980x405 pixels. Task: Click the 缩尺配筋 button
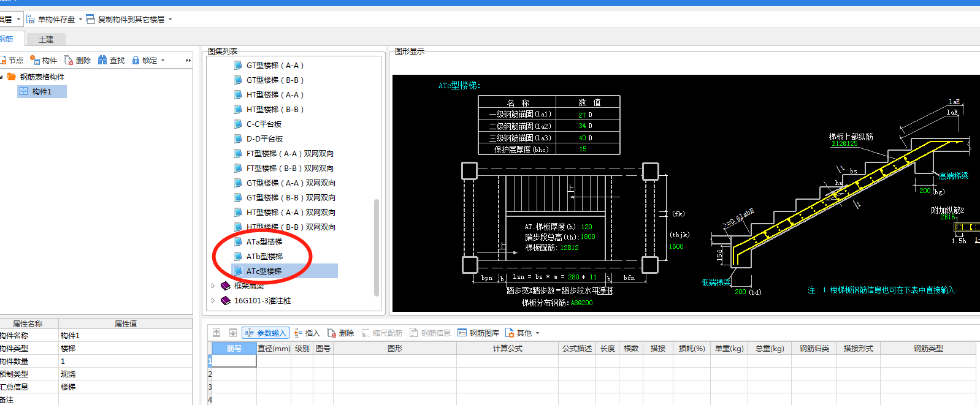click(381, 333)
